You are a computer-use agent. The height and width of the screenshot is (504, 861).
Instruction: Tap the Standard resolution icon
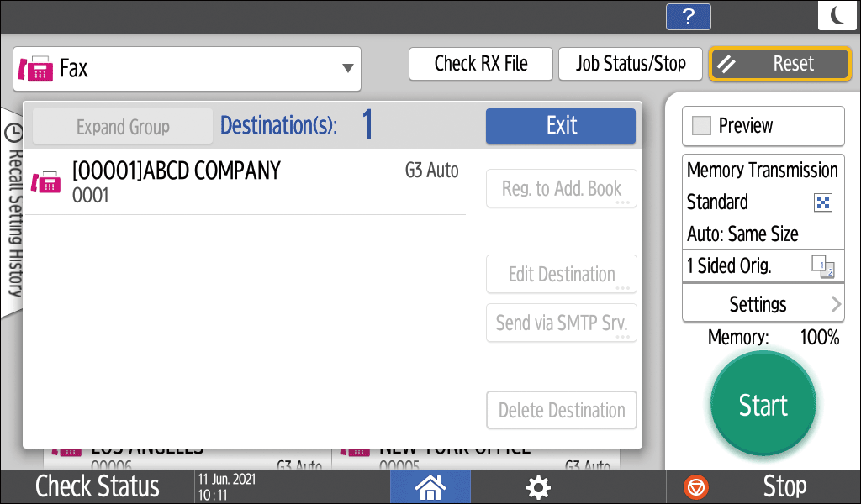(x=823, y=202)
